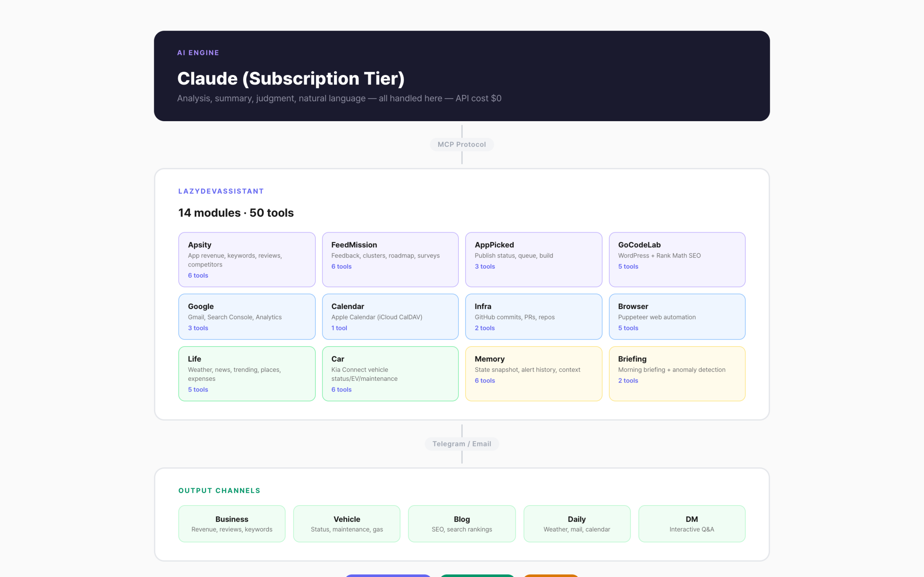Open the DM Interactive Q&A channel
Viewport: 924px width, 577px height.
(692, 523)
